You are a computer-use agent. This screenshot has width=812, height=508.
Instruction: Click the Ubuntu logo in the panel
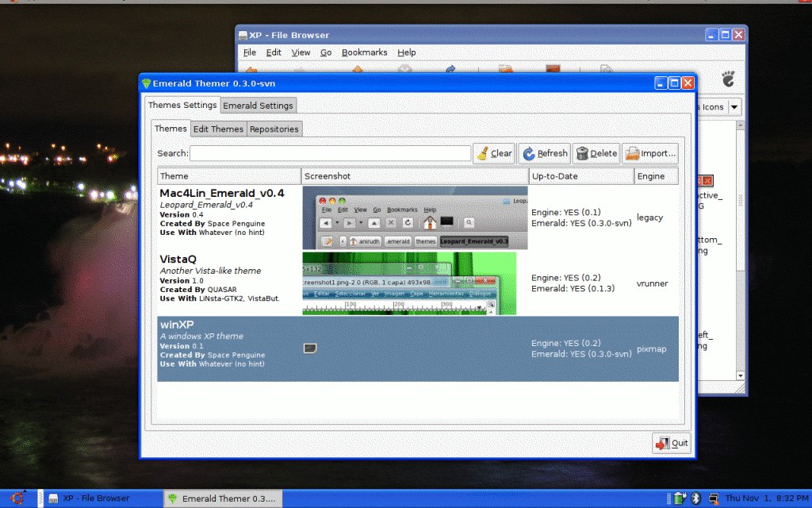17,498
